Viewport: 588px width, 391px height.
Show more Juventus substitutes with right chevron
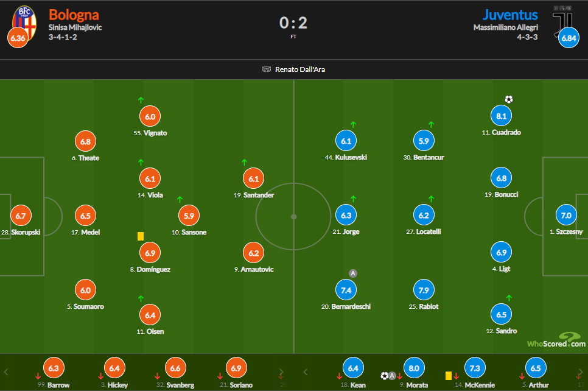581,372
